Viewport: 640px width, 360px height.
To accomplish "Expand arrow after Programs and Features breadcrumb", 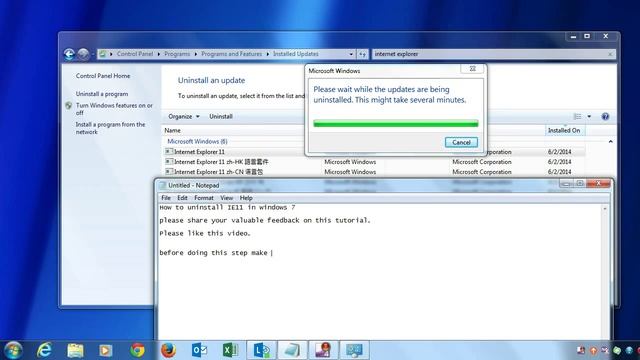I will pyautogui.click(x=268, y=54).
